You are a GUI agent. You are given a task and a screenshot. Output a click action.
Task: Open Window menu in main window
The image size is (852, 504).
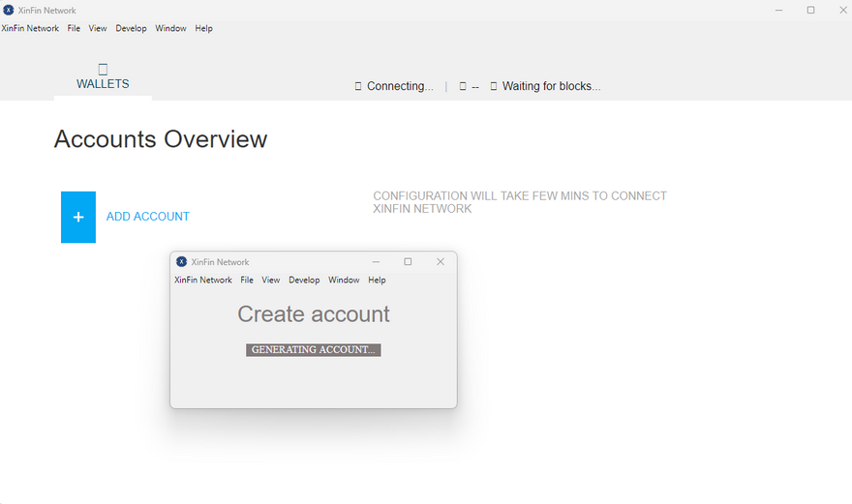(170, 28)
